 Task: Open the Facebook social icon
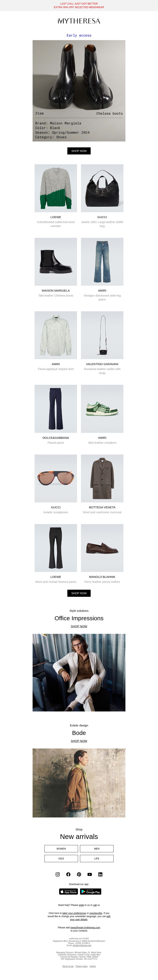click(68, 874)
